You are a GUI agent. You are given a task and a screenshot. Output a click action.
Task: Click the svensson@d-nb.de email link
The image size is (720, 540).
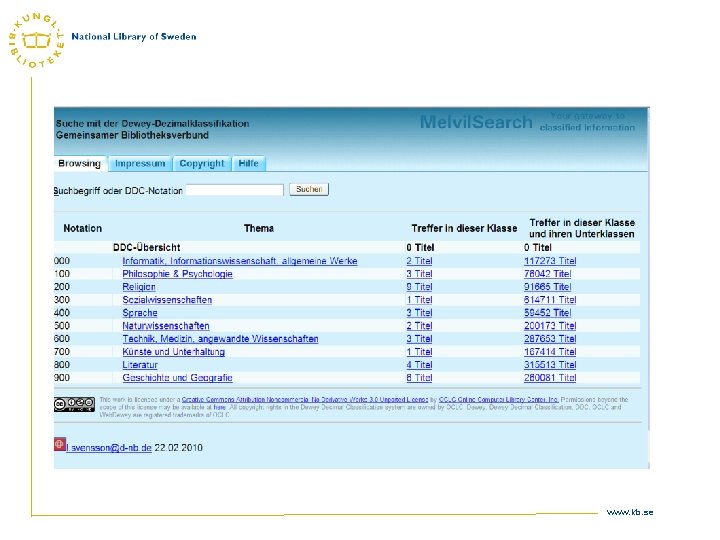pos(109,448)
